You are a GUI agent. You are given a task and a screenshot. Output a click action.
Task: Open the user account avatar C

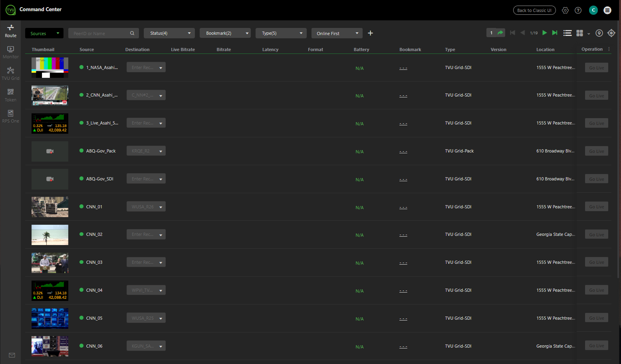coord(593,10)
